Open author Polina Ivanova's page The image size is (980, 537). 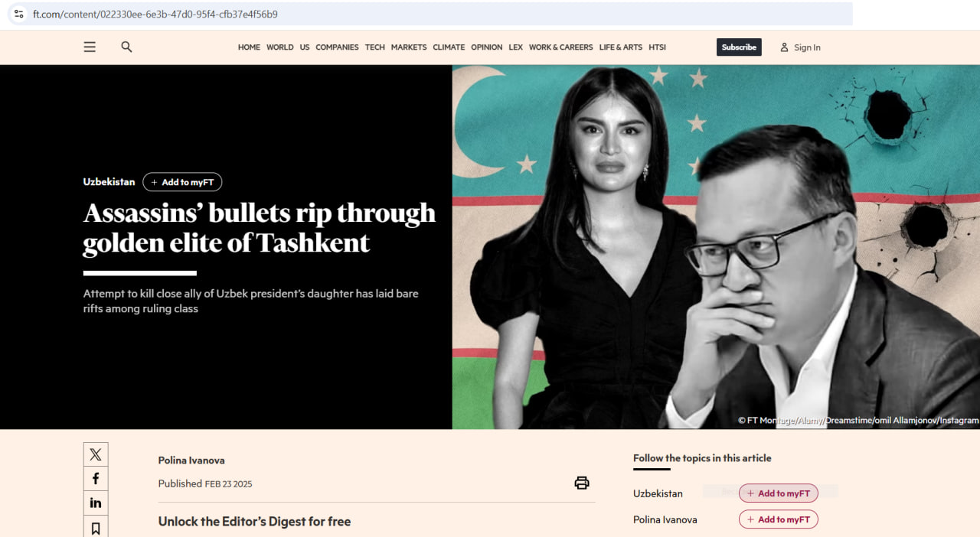point(191,461)
